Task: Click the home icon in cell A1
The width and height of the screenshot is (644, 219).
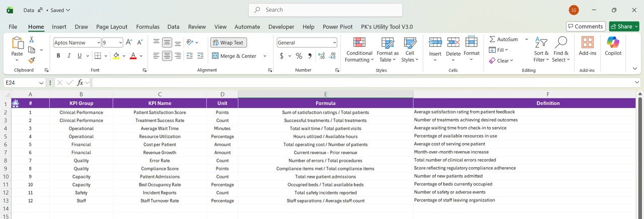Action: (15, 103)
